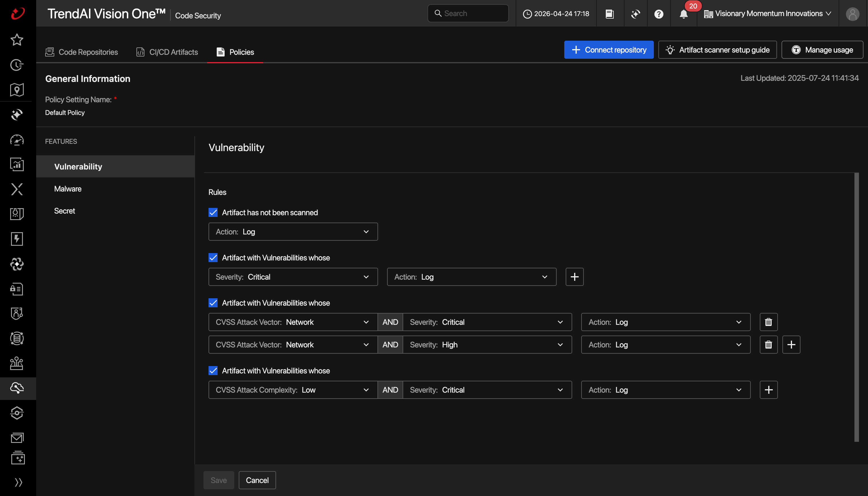Open the clock history sidebar icon
Viewport: 868px width, 496px height.
pos(17,65)
